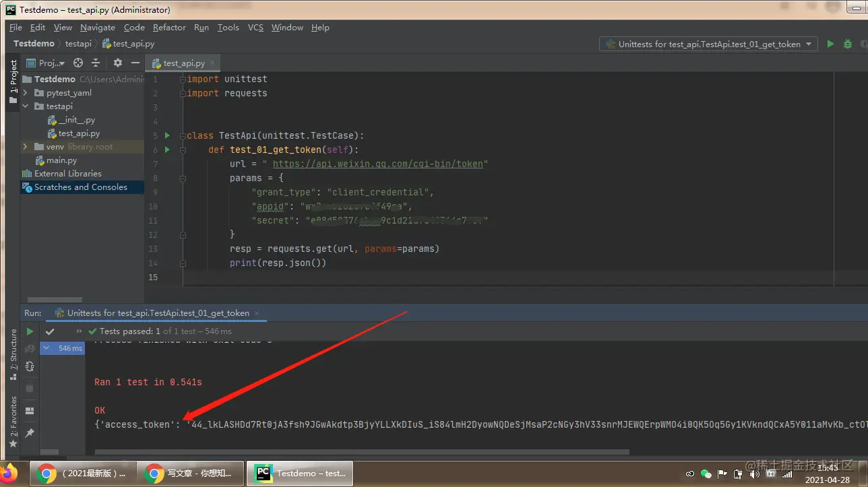Click the Stop square in Run panel
The width and height of the screenshot is (868, 487).
pyautogui.click(x=30, y=389)
